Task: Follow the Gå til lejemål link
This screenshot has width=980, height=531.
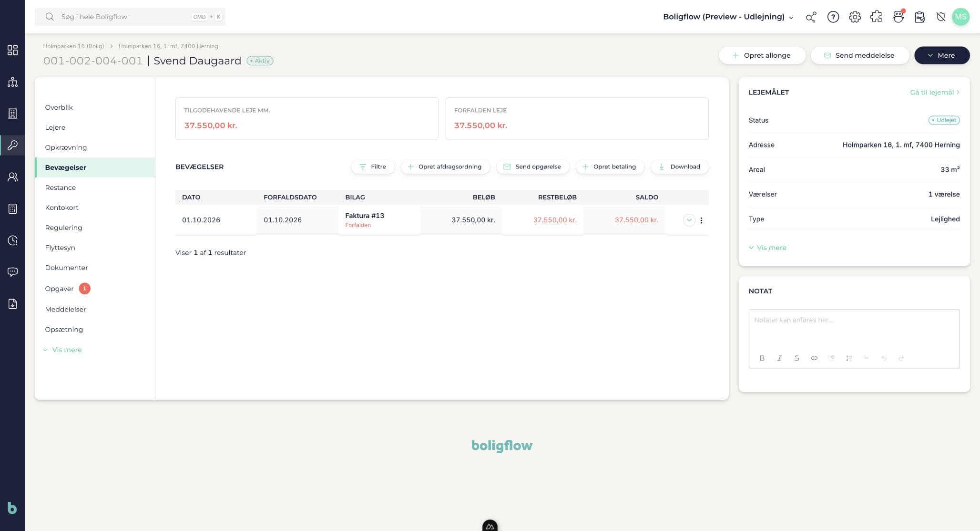Action: (934, 93)
